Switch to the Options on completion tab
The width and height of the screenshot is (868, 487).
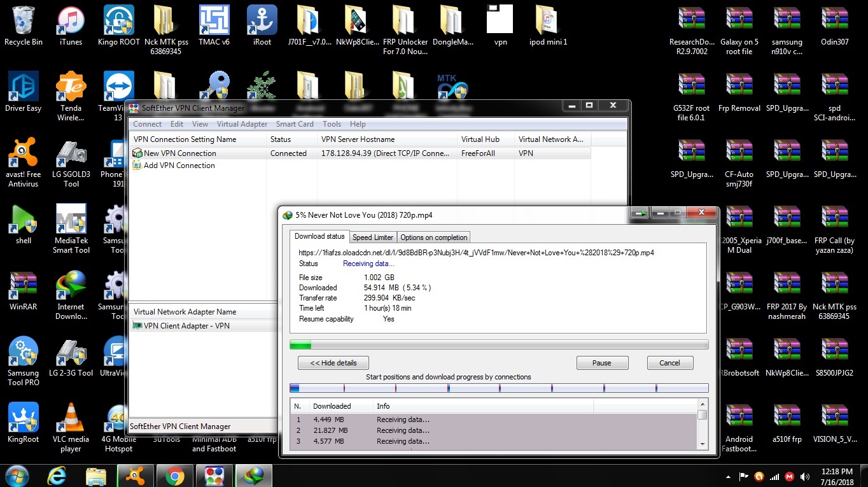pyautogui.click(x=434, y=237)
